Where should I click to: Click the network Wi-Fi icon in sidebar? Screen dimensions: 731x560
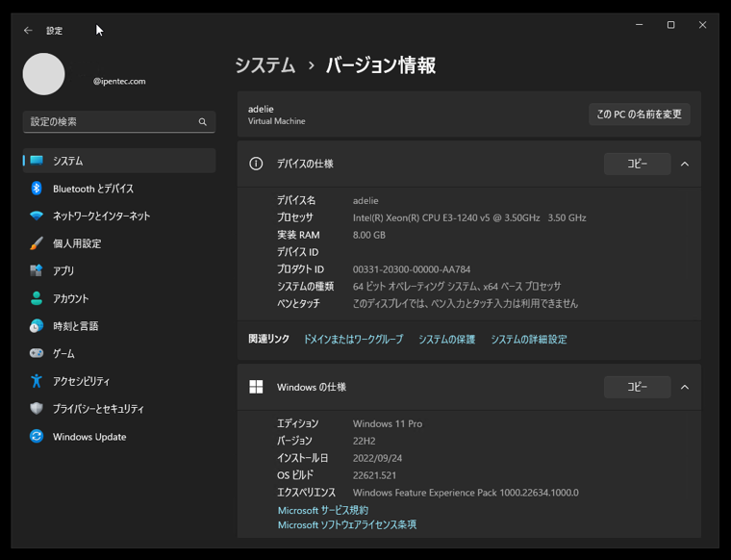(x=37, y=216)
